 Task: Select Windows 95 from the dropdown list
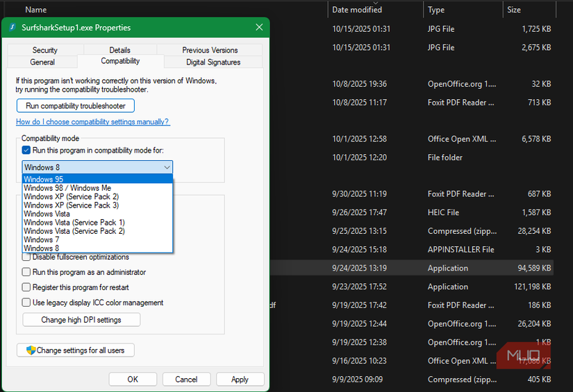coord(43,180)
